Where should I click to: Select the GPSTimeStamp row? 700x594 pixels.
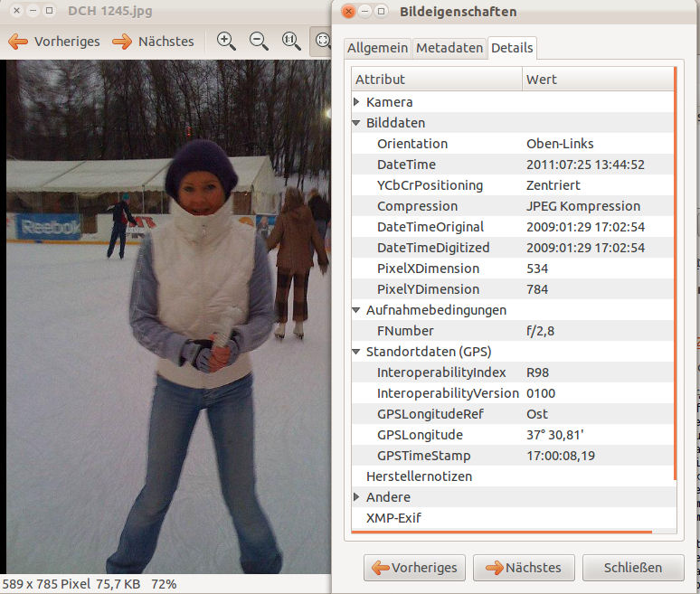click(x=513, y=455)
